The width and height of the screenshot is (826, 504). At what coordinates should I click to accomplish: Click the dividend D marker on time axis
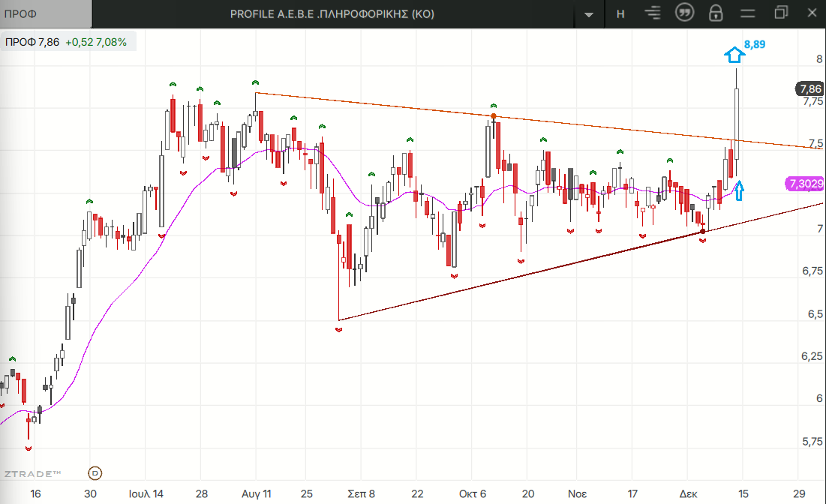point(95,473)
